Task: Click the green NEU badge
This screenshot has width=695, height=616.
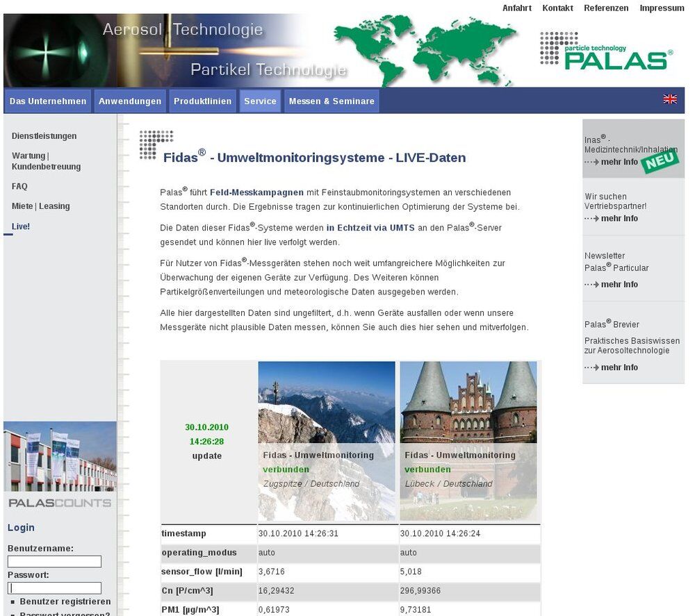Action: tap(660, 161)
